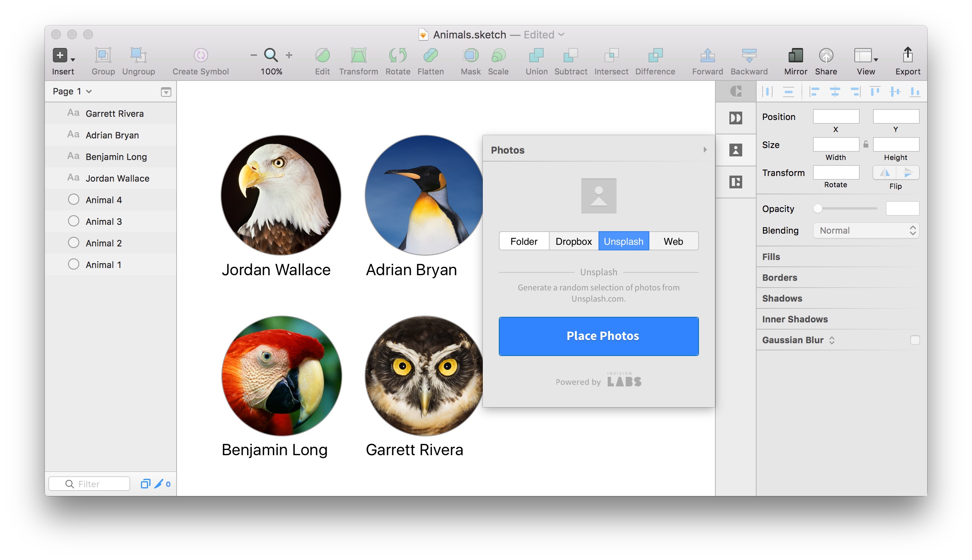Click the Create Symbol icon
This screenshot has width=972, height=560.
201,56
